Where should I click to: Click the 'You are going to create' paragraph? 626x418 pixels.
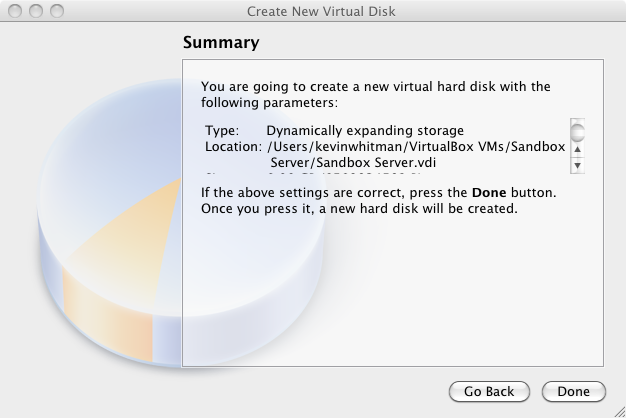point(375,95)
